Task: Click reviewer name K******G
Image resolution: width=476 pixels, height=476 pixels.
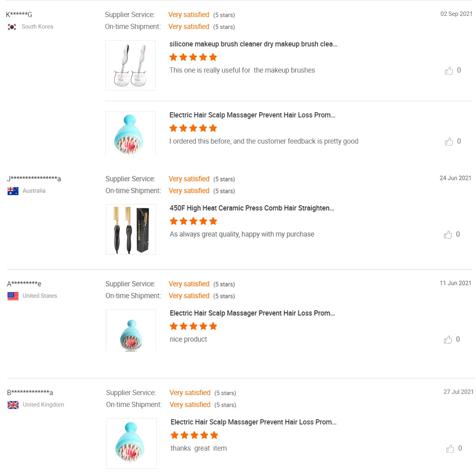Action: point(19,15)
